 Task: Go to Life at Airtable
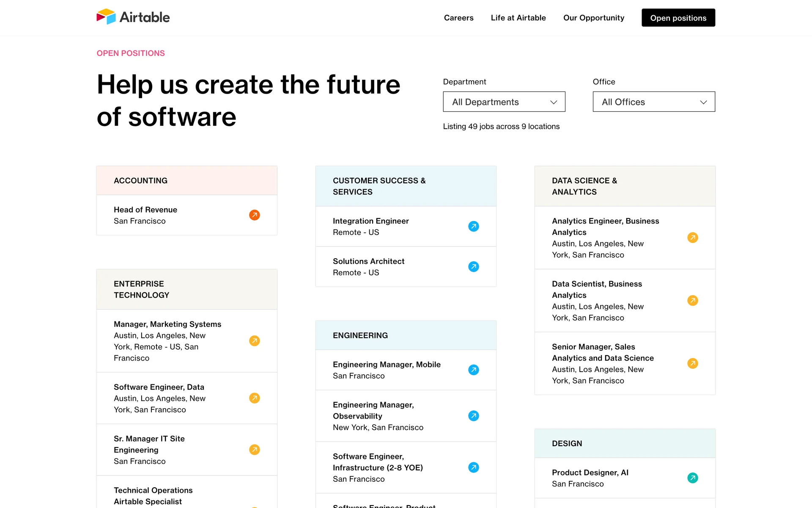518,18
